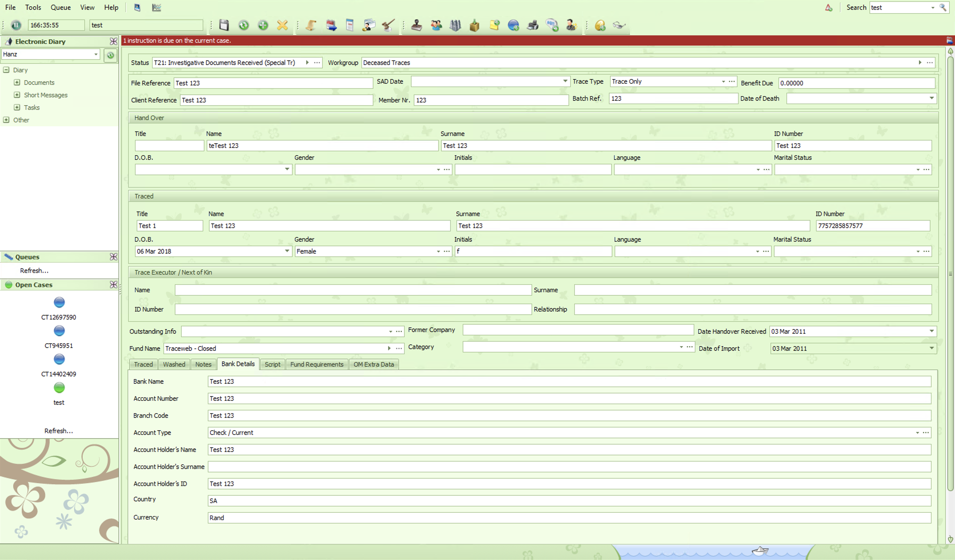
Task: Click the printer toolbar icon
Action: coord(533,25)
